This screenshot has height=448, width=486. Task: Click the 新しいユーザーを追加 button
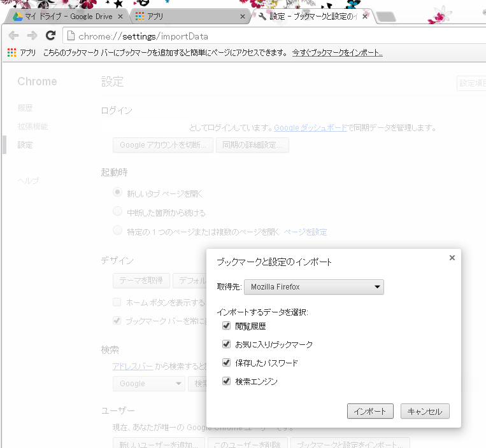tap(159, 444)
